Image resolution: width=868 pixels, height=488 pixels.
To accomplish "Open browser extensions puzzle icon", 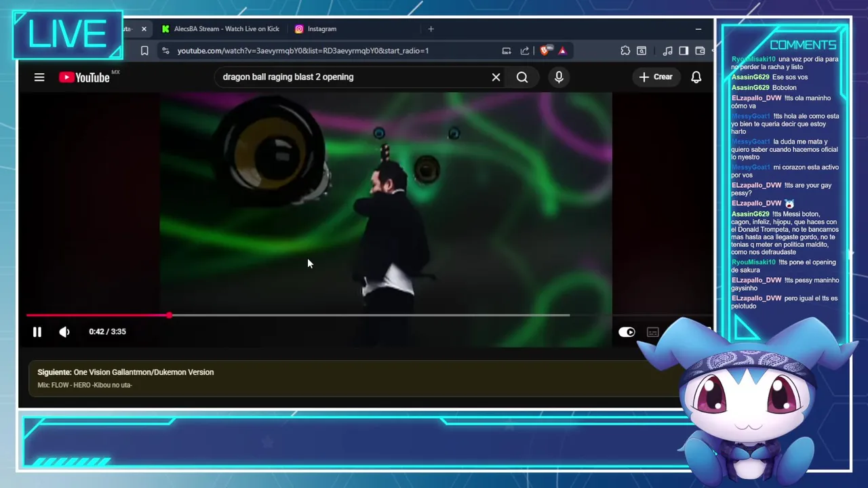I will pyautogui.click(x=625, y=51).
